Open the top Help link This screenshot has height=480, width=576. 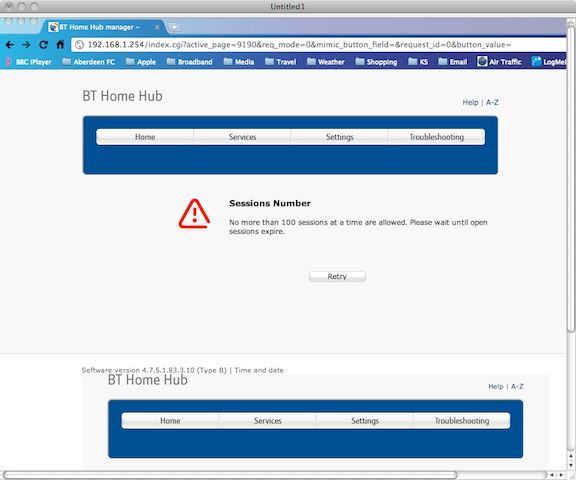[470, 102]
